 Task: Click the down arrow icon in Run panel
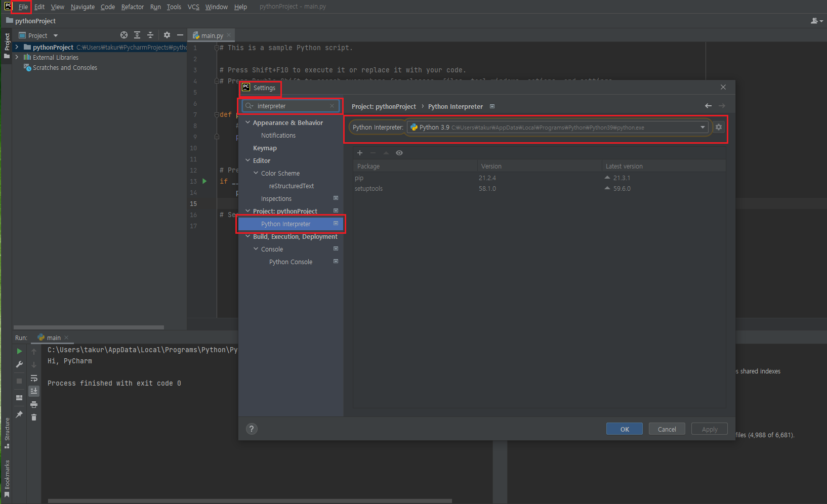(34, 365)
